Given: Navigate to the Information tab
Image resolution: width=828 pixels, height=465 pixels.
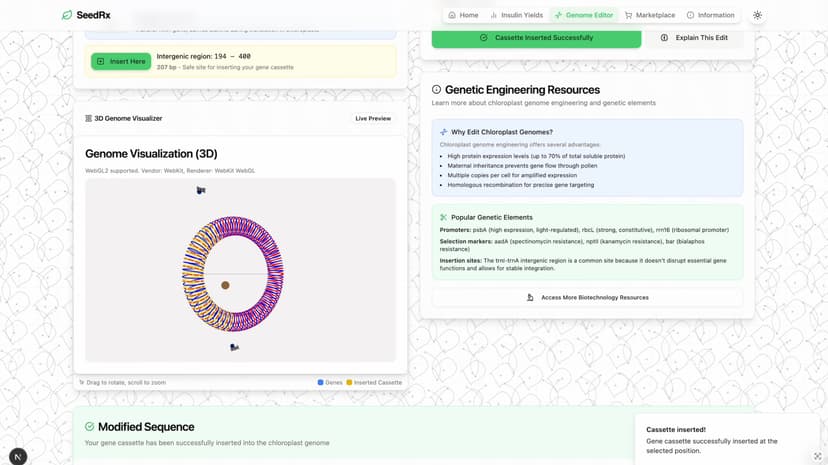Looking at the screenshot, I should pos(711,15).
